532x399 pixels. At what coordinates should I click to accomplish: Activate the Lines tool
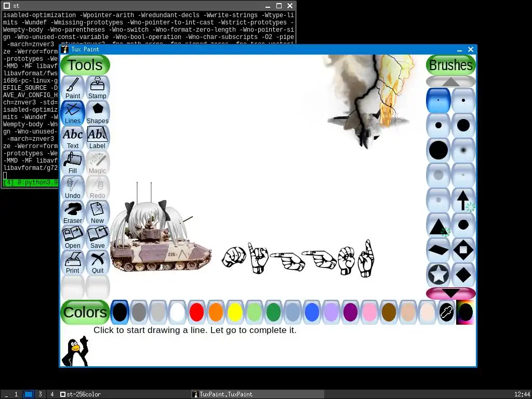coord(73,113)
